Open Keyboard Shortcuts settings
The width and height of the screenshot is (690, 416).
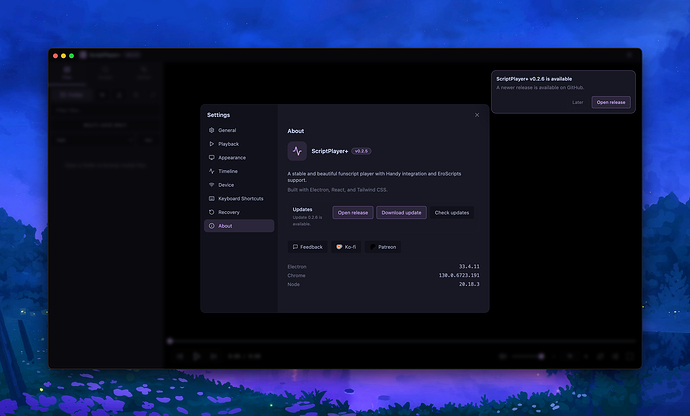pos(239,199)
